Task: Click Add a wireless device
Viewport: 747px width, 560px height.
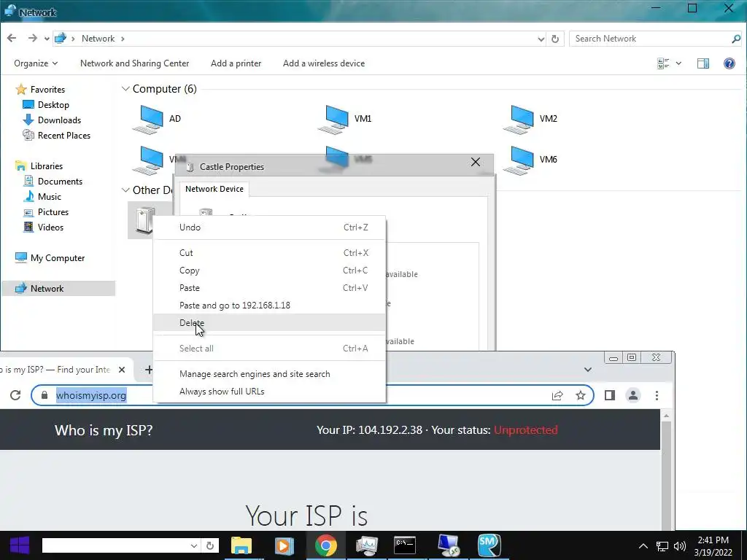Action: tap(324, 63)
